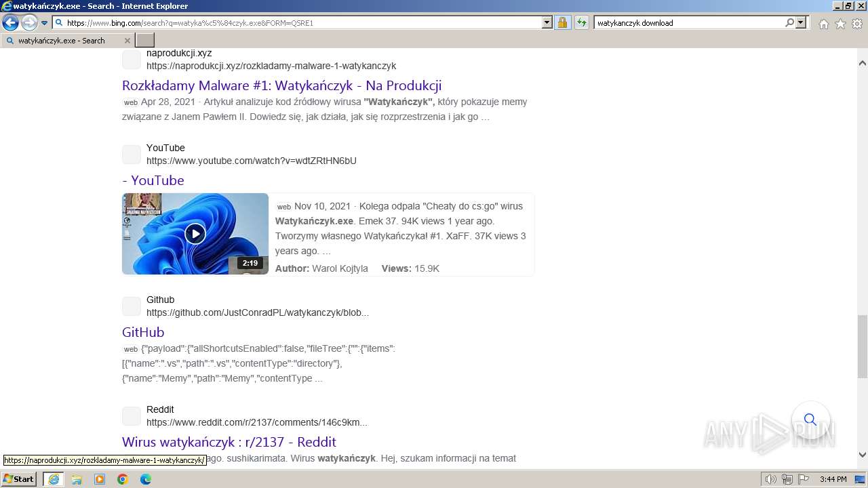This screenshot has height=488, width=868.
Task: Open 'Rozkładamy Malware #1: Watykańczyk' result link
Action: pyautogui.click(x=281, y=85)
